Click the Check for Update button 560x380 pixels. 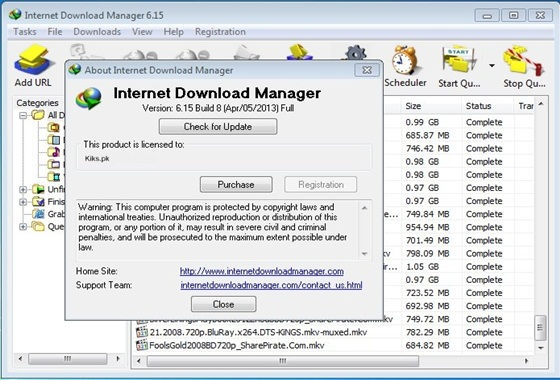coord(218,126)
